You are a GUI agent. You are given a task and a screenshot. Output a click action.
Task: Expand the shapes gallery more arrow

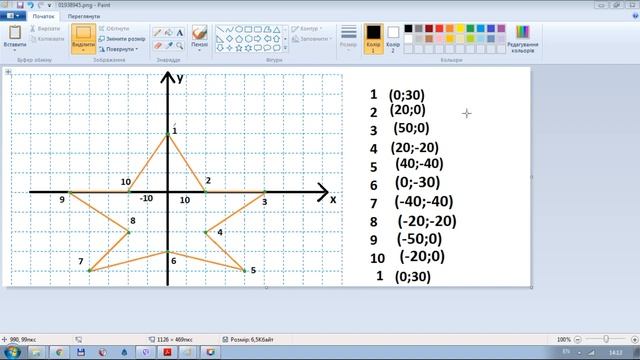point(285,48)
